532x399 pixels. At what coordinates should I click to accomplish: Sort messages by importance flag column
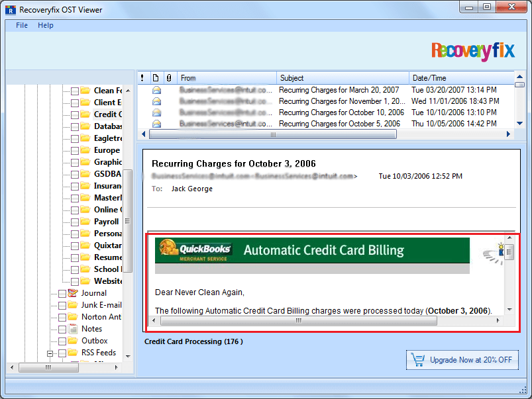142,78
